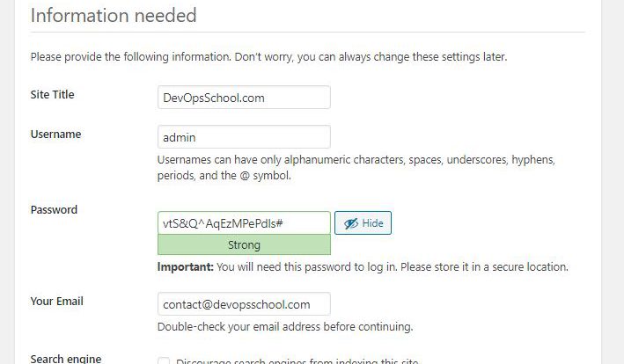Tick the discourage search engines checkbox

(x=164, y=360)
